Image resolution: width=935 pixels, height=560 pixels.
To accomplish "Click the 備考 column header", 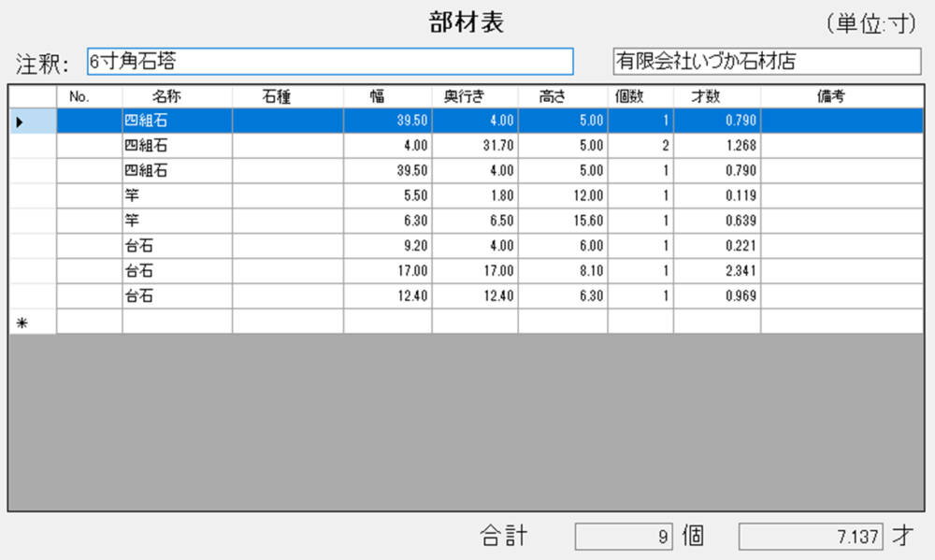I will pyautogui.click(x=843, y=95).
